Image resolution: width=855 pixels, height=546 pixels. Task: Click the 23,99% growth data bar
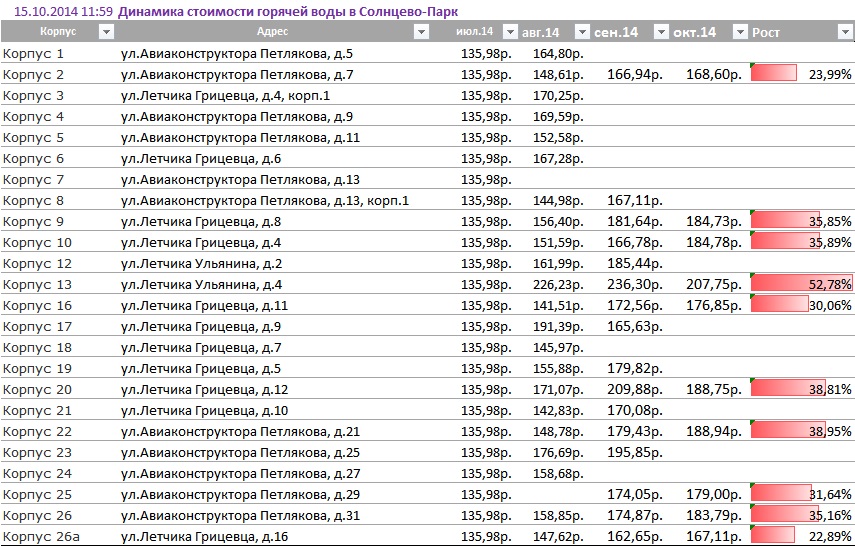click(x=774, y=73)
